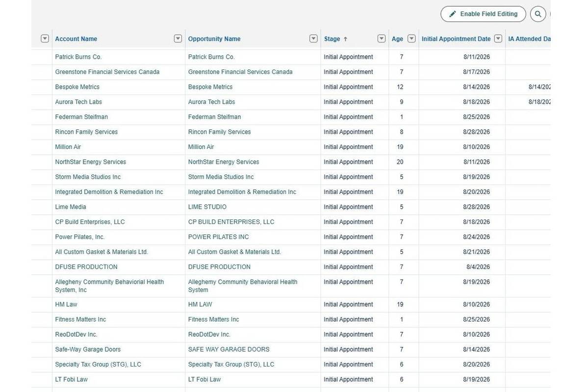The image size is (585, 392).
Task: Select 8/4/2026 date in DFUSE row
Action: (478, 267)
